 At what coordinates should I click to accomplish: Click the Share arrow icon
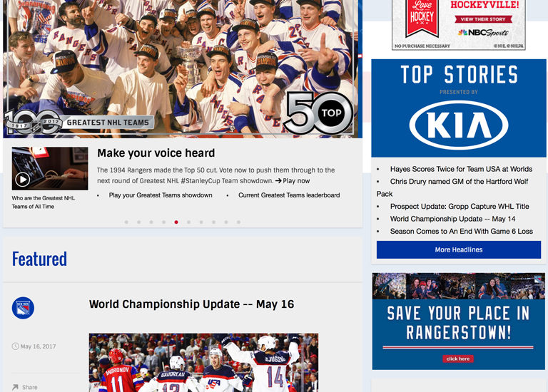pos(15,387)
